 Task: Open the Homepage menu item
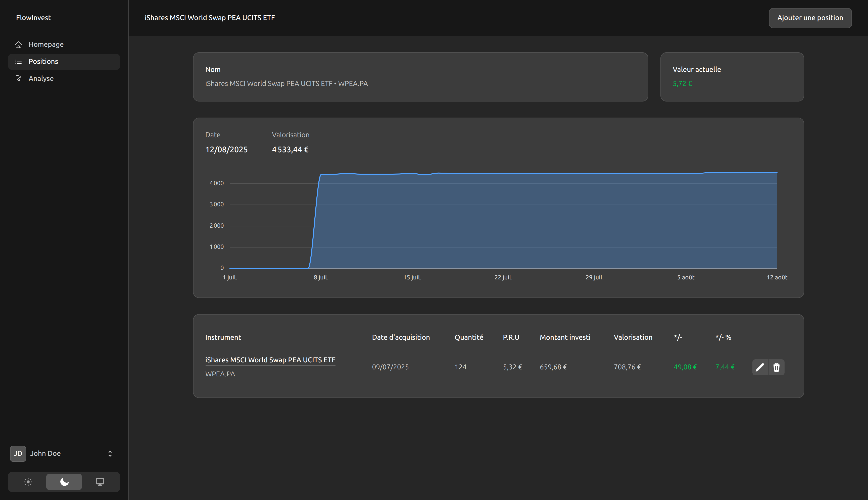[46, 45]
